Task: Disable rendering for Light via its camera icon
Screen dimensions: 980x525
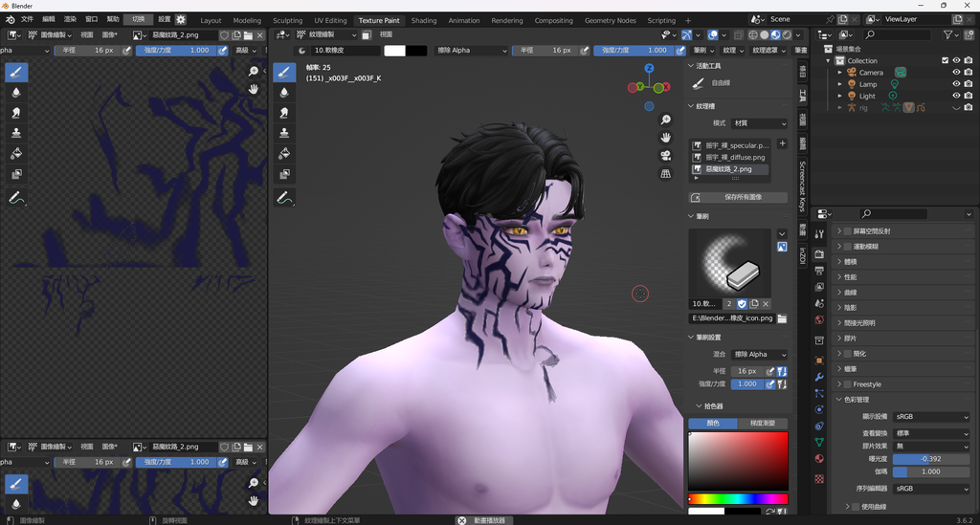Action: 969,96
